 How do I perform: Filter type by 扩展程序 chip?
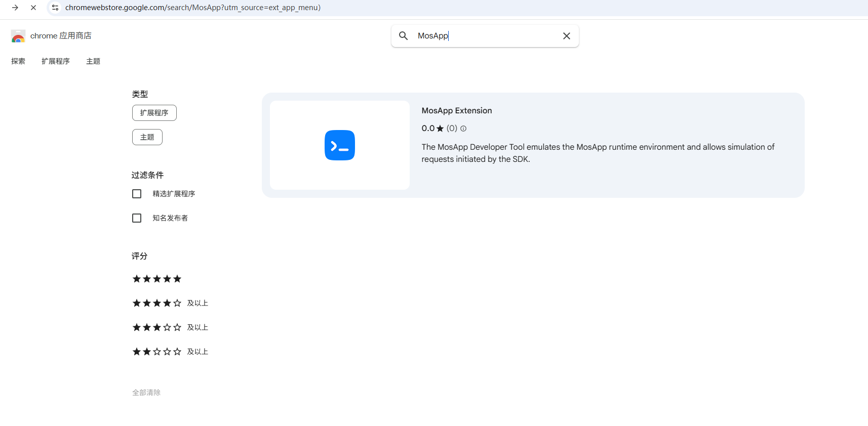[154, 113]
